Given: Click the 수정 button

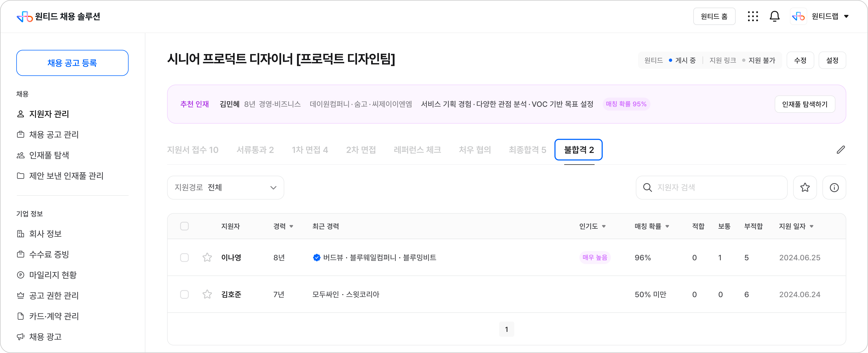Looking at the screenshot, I should tap(800, 60).
